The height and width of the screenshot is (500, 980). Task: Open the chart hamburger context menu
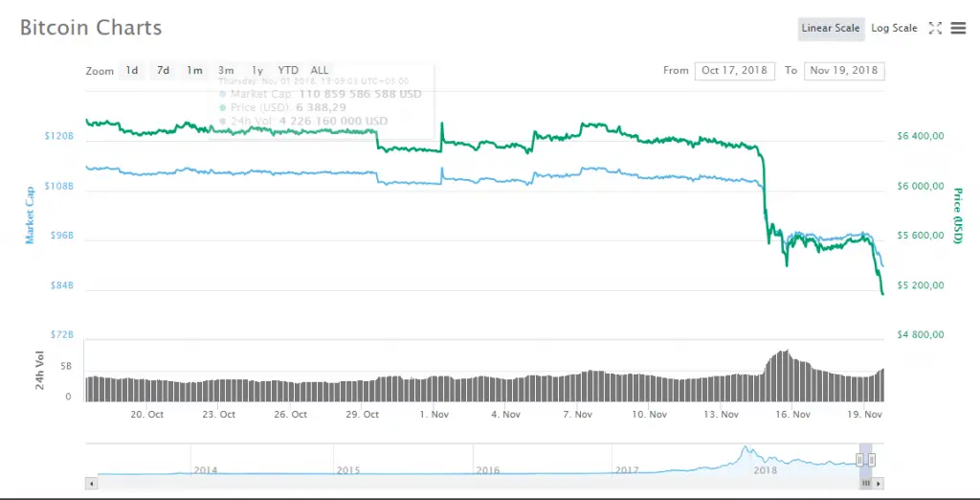pyautogui.click(x=958, y=28)
